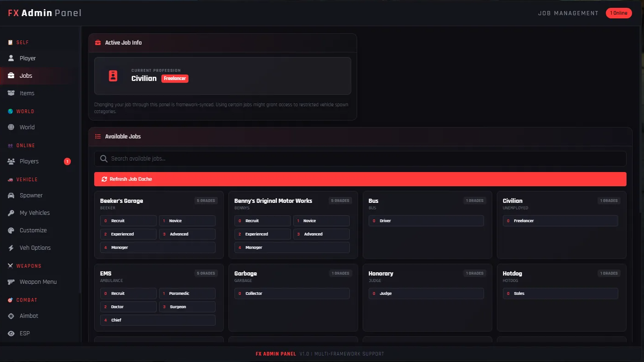Viewport: 644px width, 362px height.
Task: Click the Spawner car icon
Action: tap(11, 195)
